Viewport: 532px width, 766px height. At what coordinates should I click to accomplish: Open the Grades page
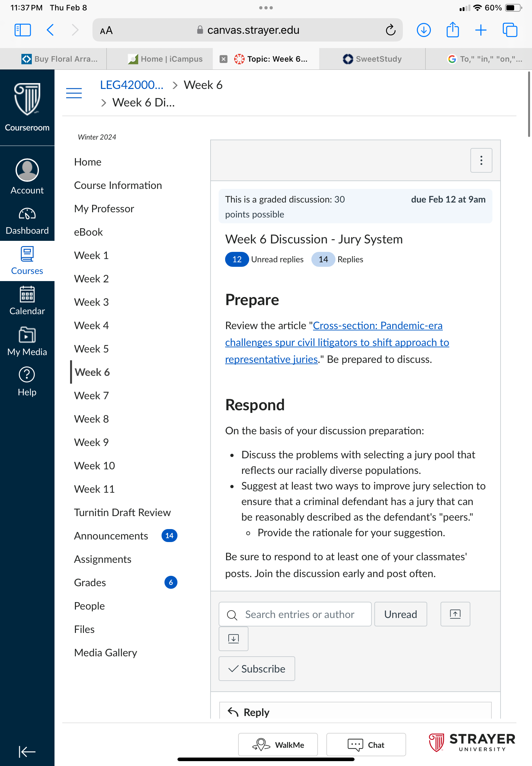[90, 582]
